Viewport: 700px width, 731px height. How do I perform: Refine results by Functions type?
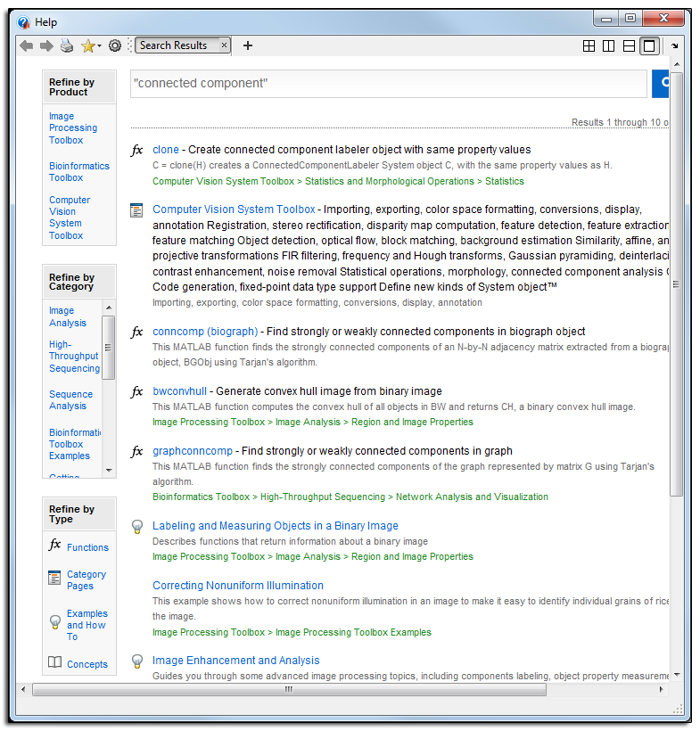tap(87, 547)
